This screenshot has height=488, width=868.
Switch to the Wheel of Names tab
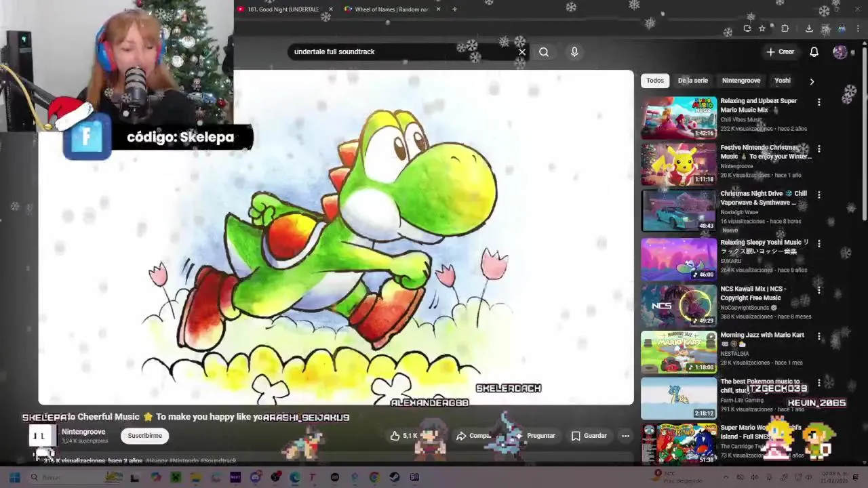[392, 9]
